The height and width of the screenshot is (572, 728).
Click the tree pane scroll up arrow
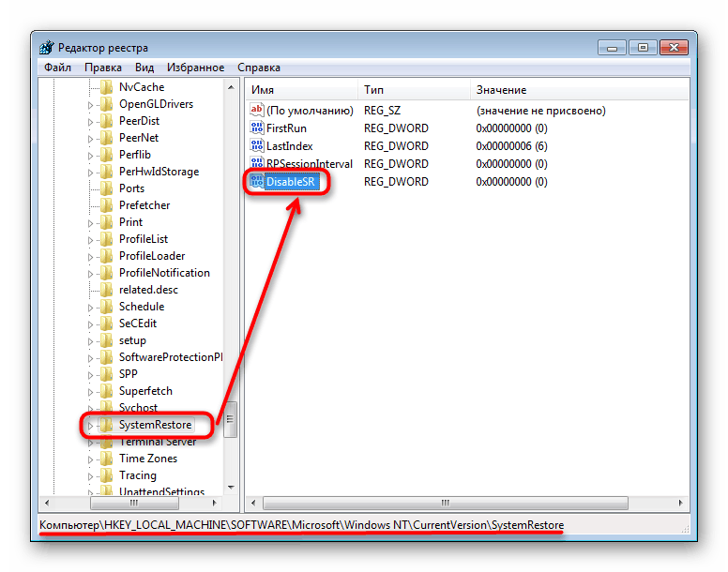(231, 87)
